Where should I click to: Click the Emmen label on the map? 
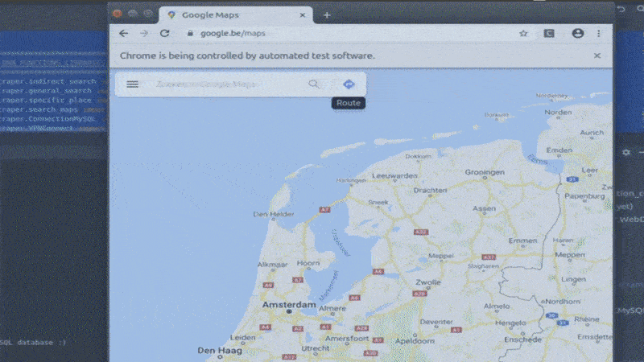point(522,241)
